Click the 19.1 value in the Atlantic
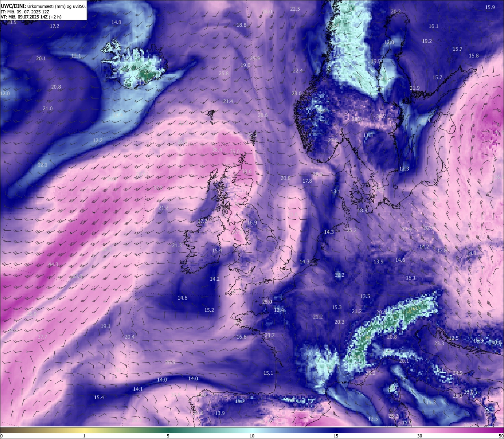 click(x=106, y=326)
